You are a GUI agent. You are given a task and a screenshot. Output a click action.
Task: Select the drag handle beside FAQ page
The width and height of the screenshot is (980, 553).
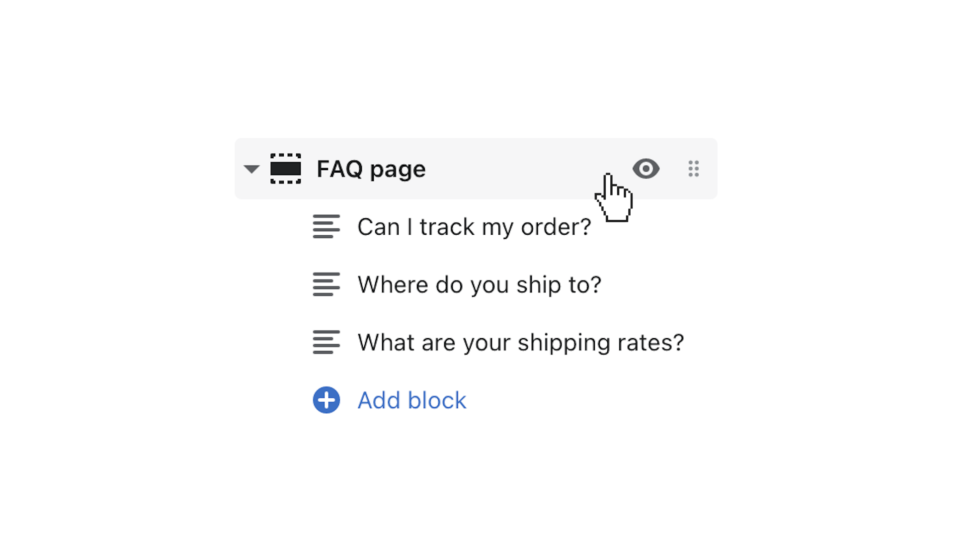coord(694,169)
